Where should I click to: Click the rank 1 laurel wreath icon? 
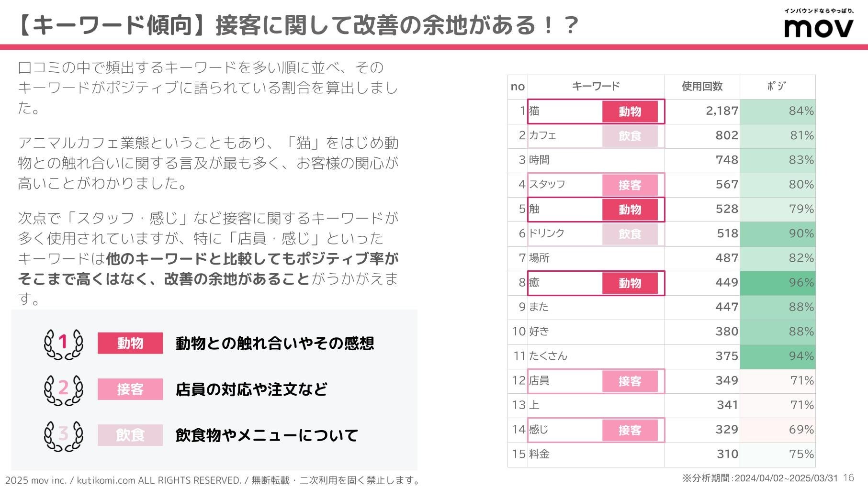click(63, 343)
